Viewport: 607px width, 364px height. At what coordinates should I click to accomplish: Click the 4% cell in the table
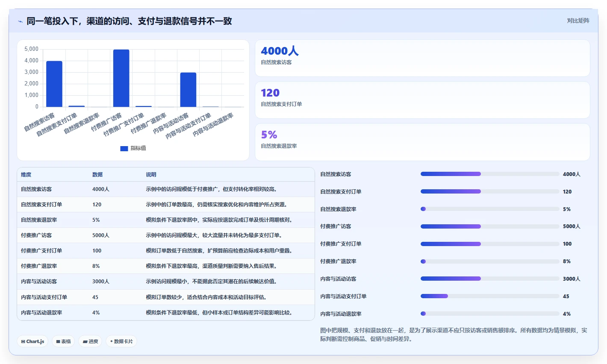pos(96,312)
